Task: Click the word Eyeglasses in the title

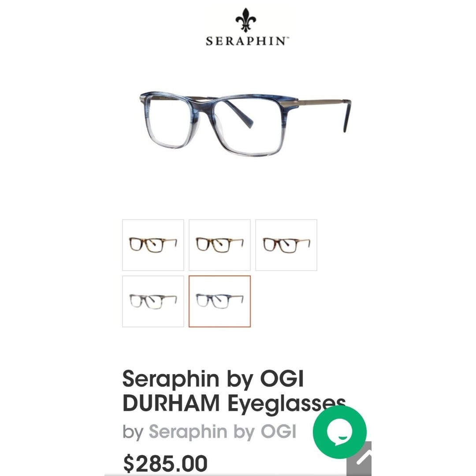Action: [286, 404]
